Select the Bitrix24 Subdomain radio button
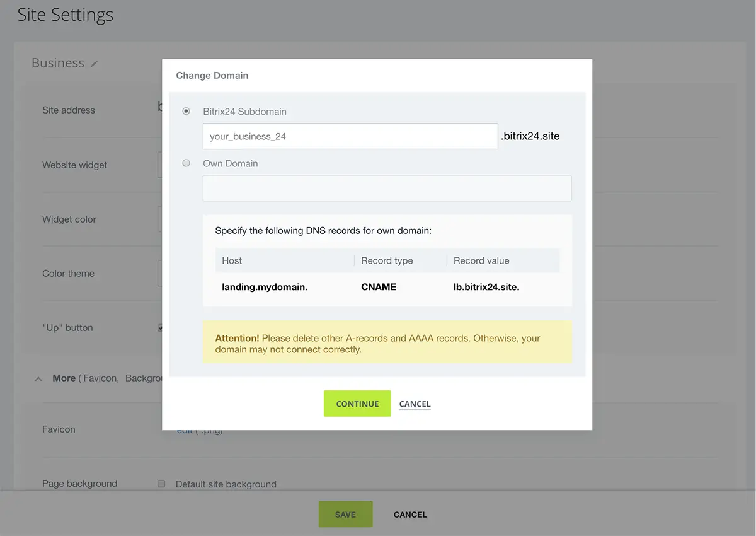This screenshot has height=536, width=756. 186,111
